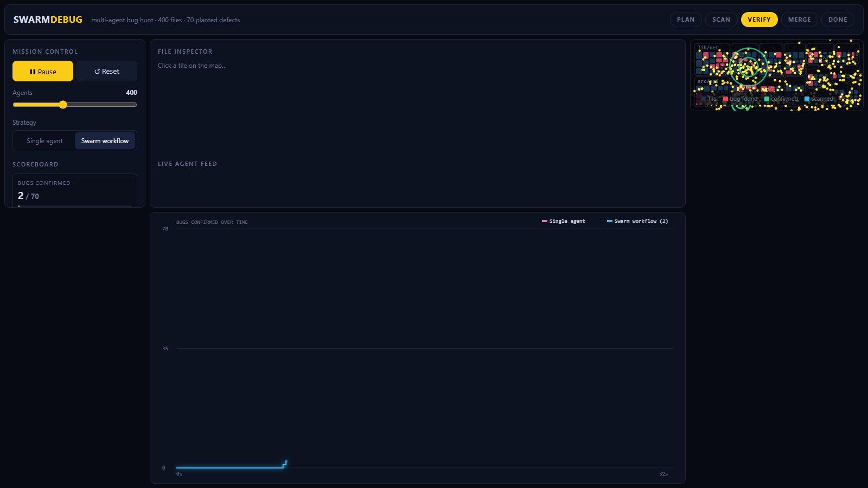
Task: Switch to the PLAN phase
Action: pyautogui.click(x=686, y=20)
